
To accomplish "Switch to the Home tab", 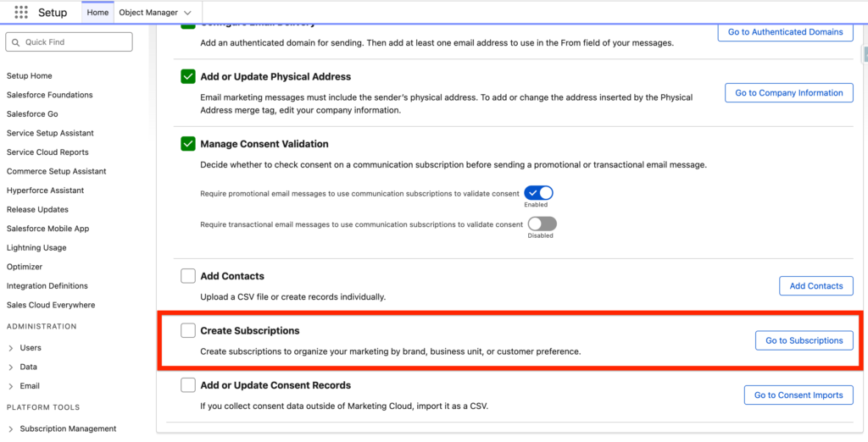I will (97, 13).
